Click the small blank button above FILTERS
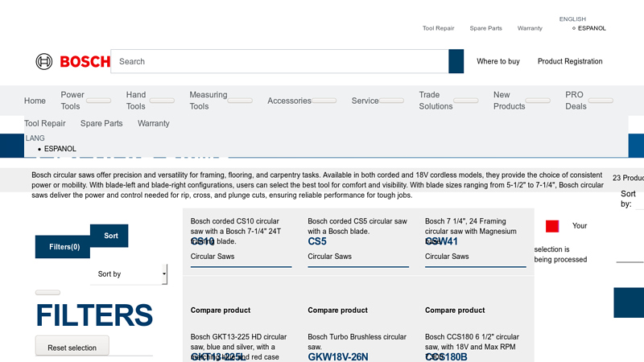The image size is (644, 362). pos(47,293)
